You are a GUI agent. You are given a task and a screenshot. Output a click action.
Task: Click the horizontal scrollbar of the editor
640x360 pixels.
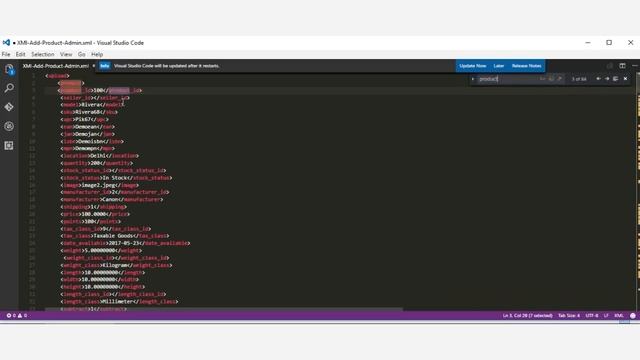[x=224, y=309]
